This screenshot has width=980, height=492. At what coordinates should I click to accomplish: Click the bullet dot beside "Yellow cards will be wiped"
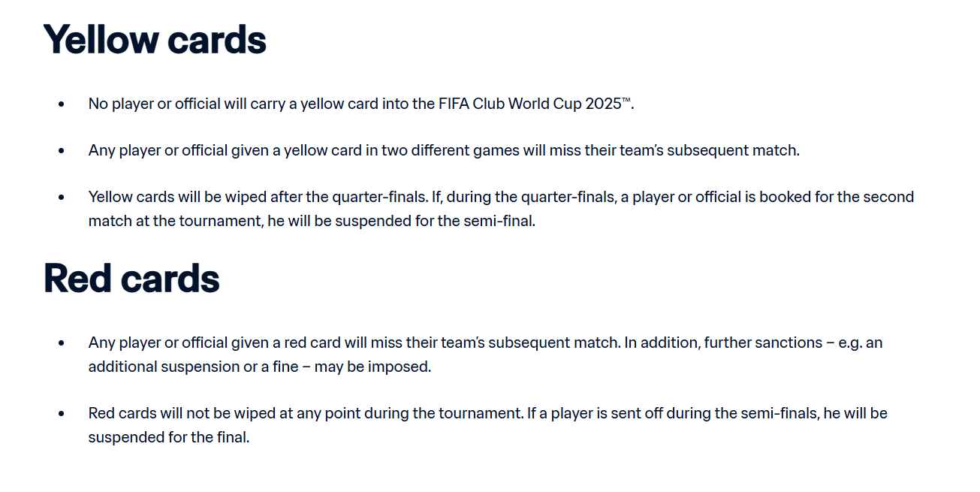62,197
